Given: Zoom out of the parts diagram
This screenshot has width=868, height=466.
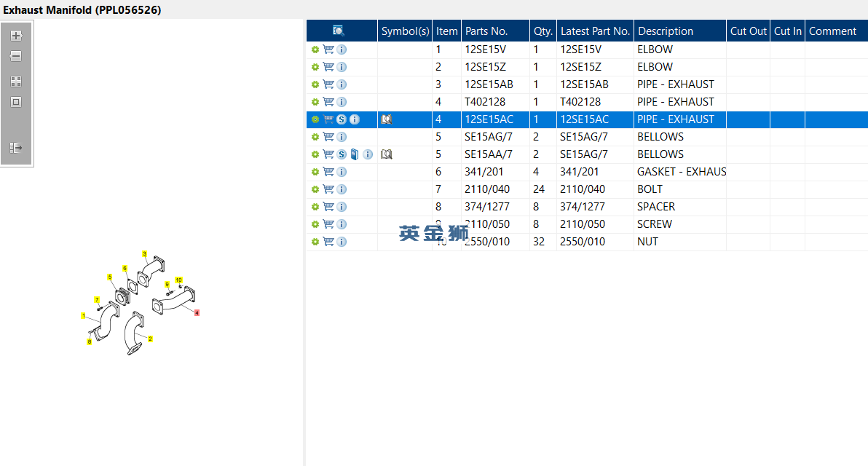Looking at the screenshot, I should point(16,56).
